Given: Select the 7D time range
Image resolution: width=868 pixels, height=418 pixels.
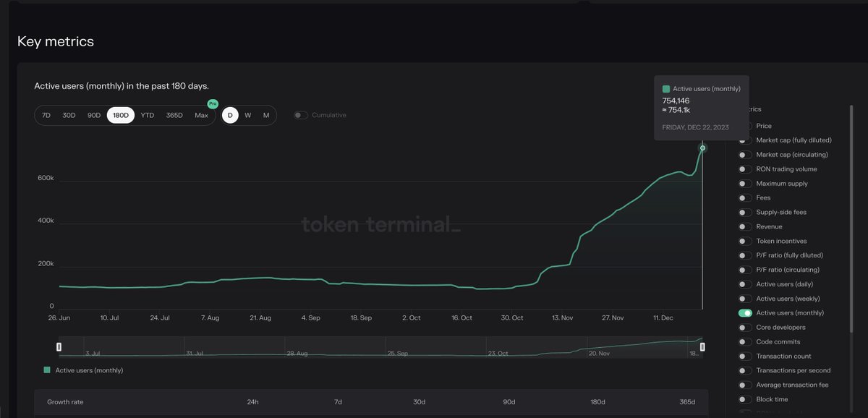Looking at the screenshot, I should point(46,114).
